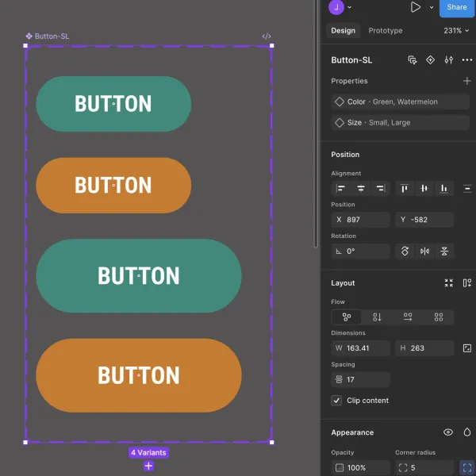This screenshot has height=476, width=476.
Task: Click the rotation field showing 0°
Action: (x=360, y=251)
